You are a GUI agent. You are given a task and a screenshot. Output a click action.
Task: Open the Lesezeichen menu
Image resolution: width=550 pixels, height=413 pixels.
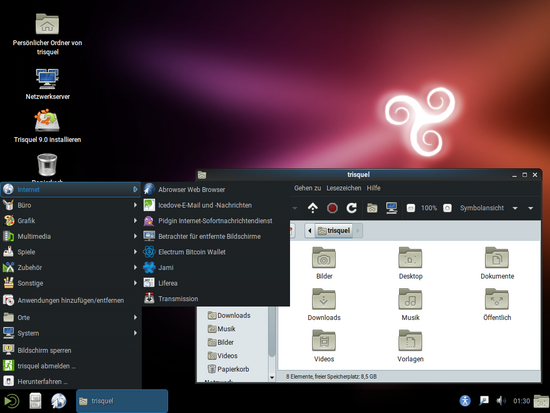tap(344, 188)
